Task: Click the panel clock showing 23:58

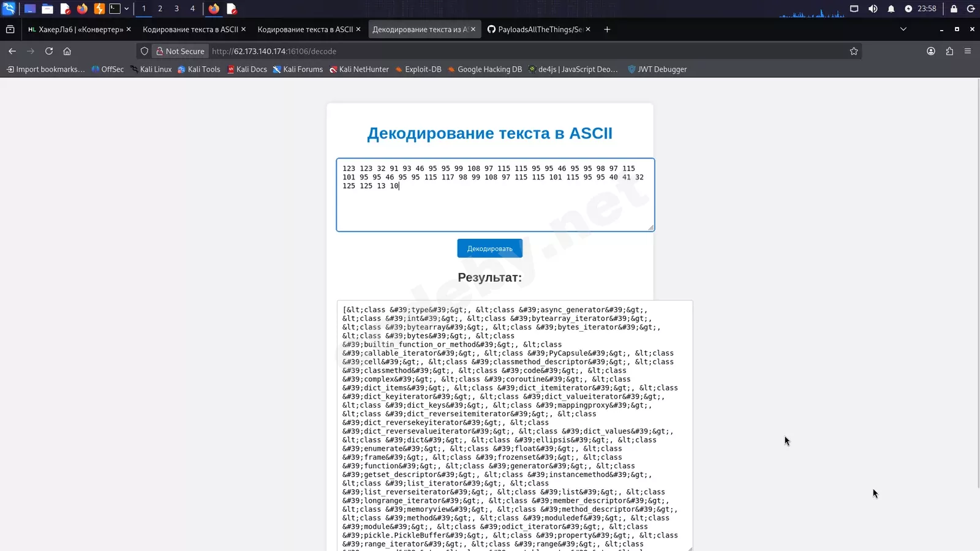Action: click(x=927, y=9)
